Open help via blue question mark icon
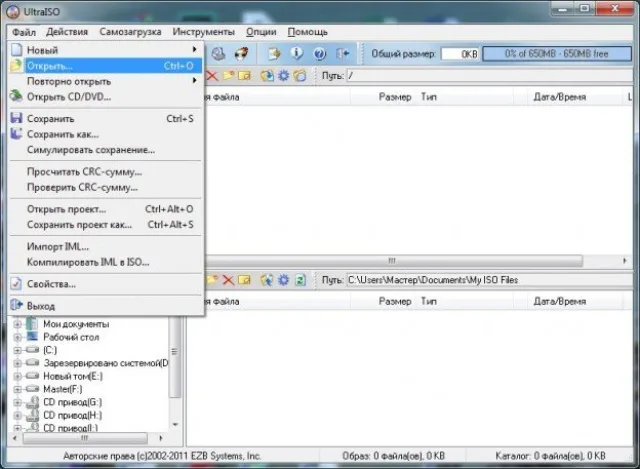This screenshot has width=640, height=469. [x=320, y=53]
